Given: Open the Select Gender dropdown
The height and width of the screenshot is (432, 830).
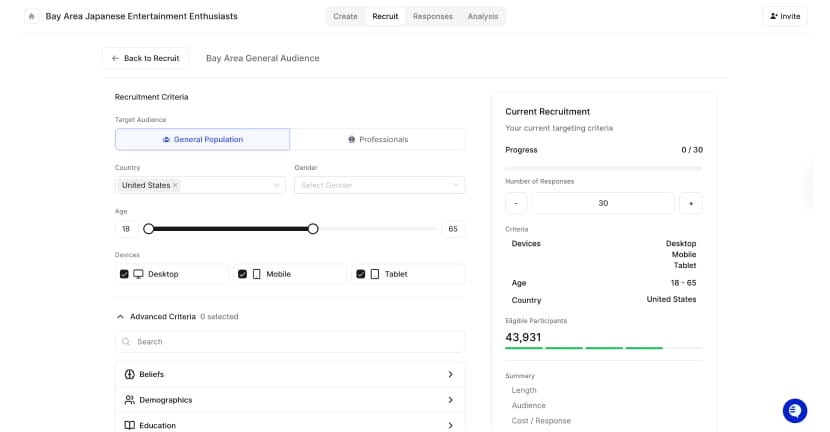Looking at the screenshot, I should pos(379,185).
